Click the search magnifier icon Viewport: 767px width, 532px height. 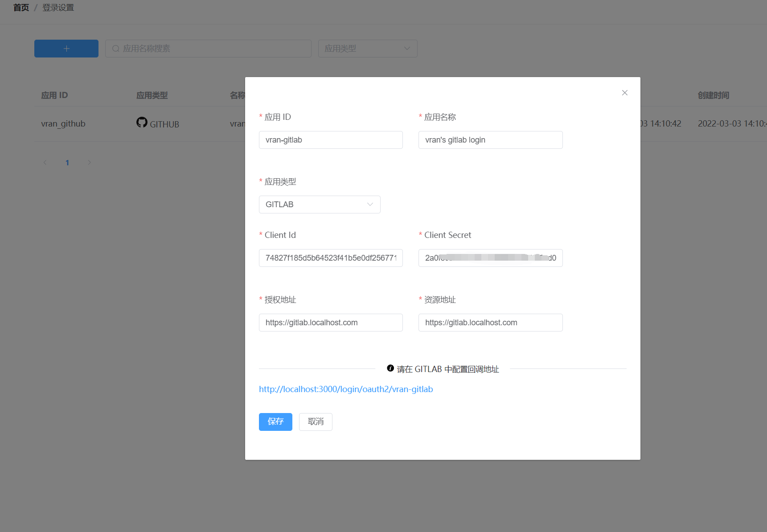[116, 49]
